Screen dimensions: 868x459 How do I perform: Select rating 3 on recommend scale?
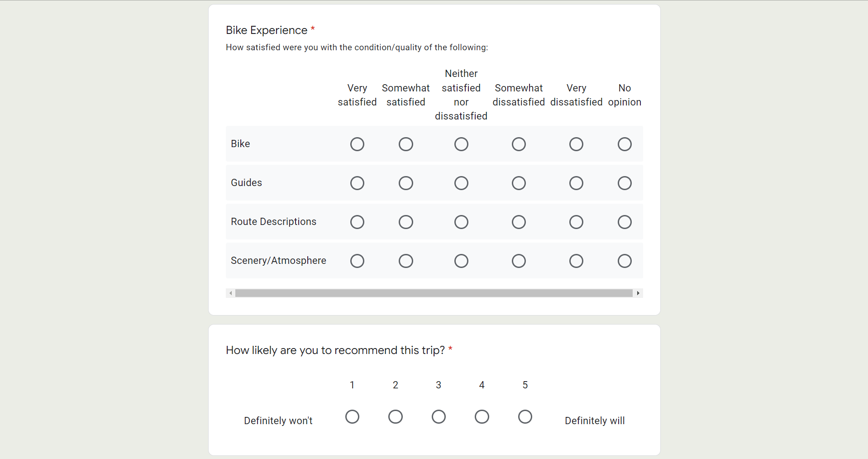pyautogui.click(x=439, y=416)
